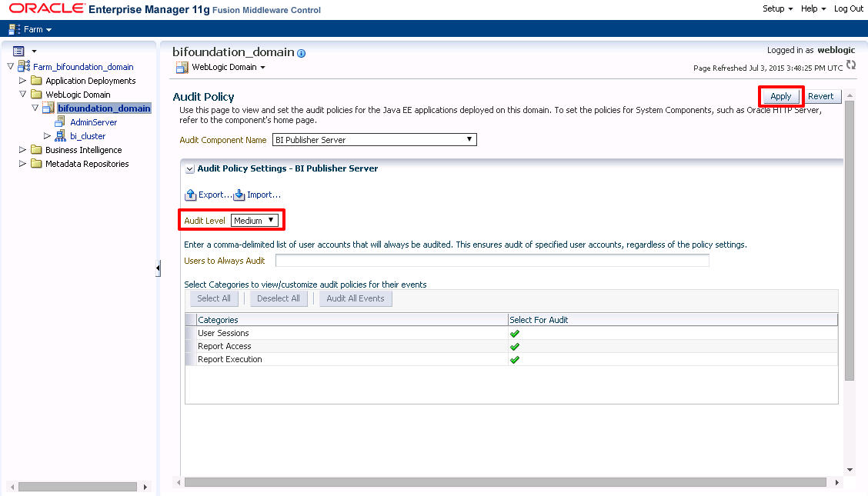The image size is (868, 496).
Task: Expand the Business Intelligence folder
Action: pyautogui.click(x=22, y=150)
